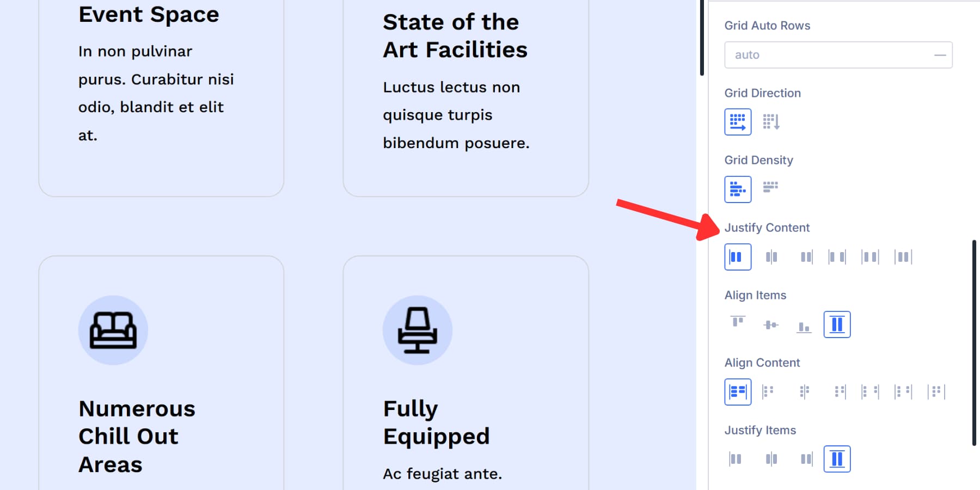Set Align Items to start

(737, 324)
